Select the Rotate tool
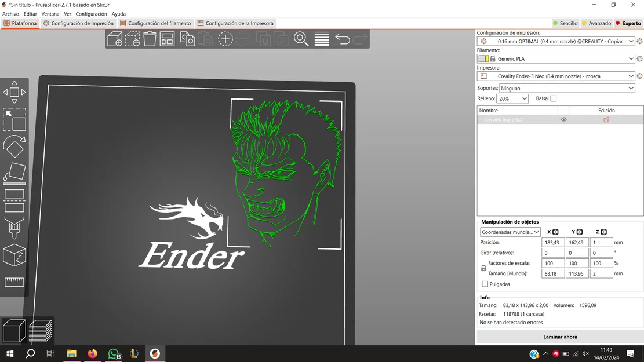644x362 pixels. (x=14, y=147)
